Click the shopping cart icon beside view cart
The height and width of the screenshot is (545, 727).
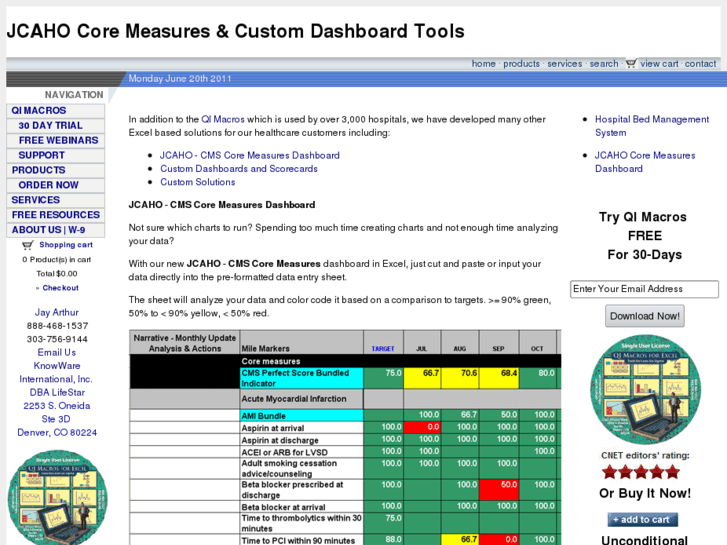tap(631, 64)
